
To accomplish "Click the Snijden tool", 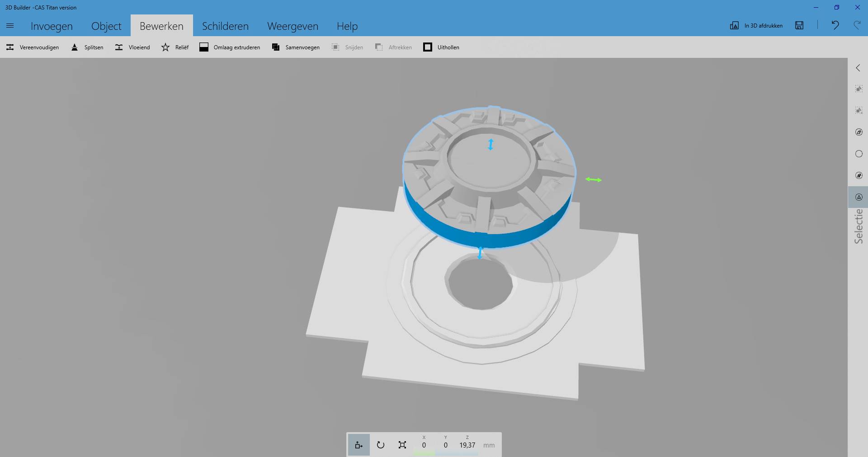I will [347, 47].
